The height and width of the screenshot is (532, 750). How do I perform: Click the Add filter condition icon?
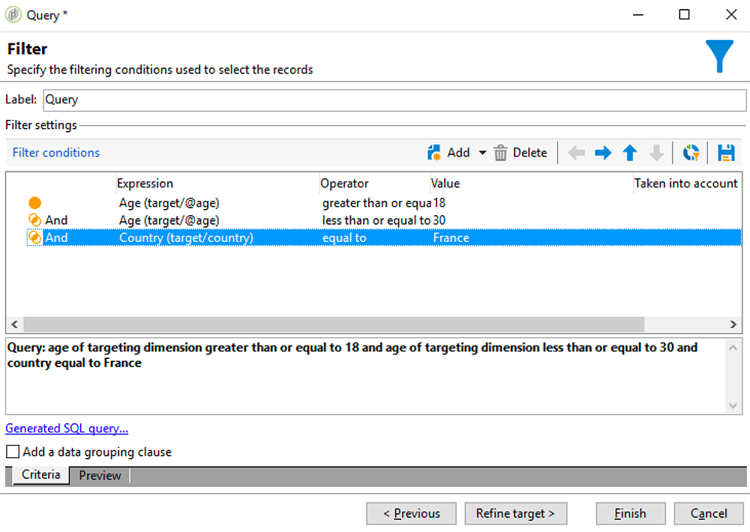[434, 153]
